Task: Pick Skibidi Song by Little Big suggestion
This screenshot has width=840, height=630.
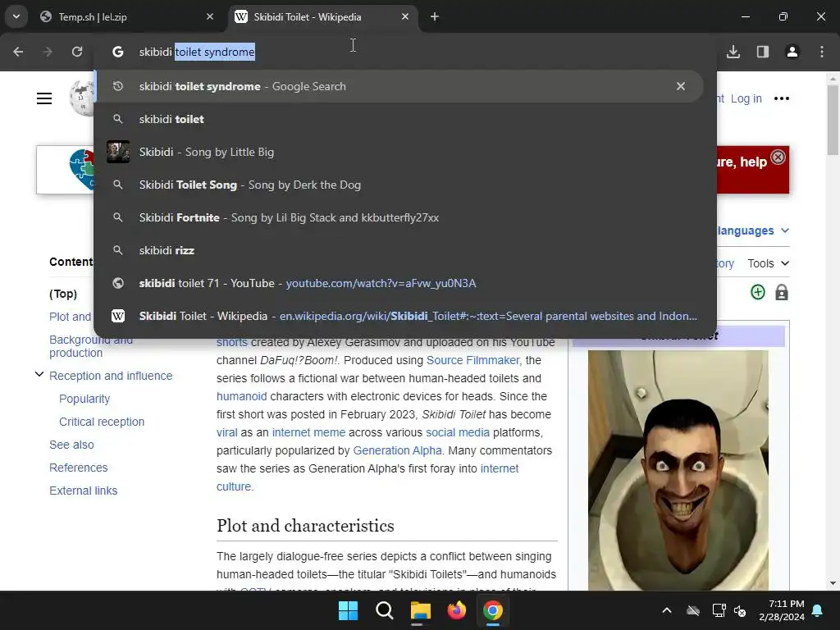Action: click(x=399, y=152)
